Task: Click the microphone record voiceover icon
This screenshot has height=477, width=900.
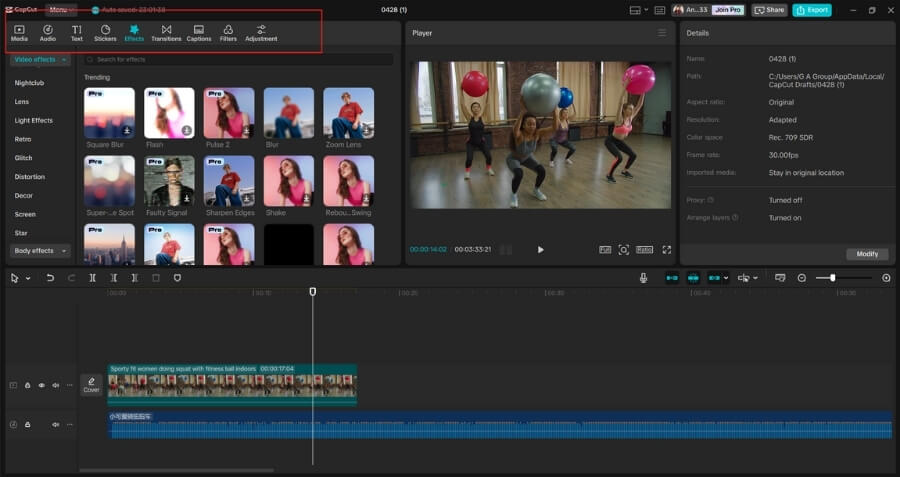Action: tap(643, 278)
